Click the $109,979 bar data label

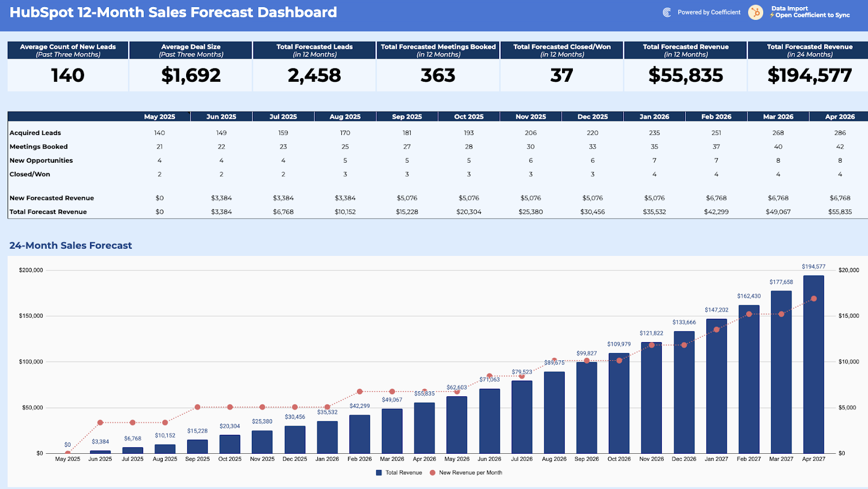[619, 344]
